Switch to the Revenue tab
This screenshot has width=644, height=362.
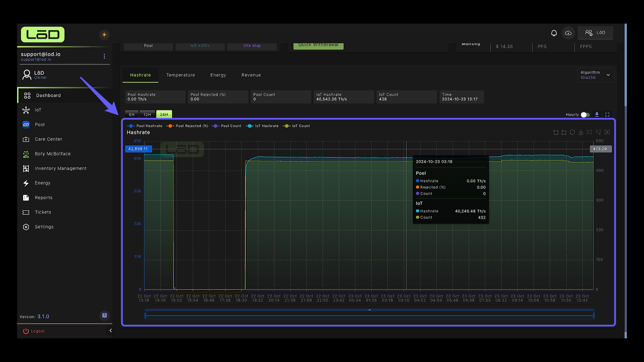click(x=251, y=75)
